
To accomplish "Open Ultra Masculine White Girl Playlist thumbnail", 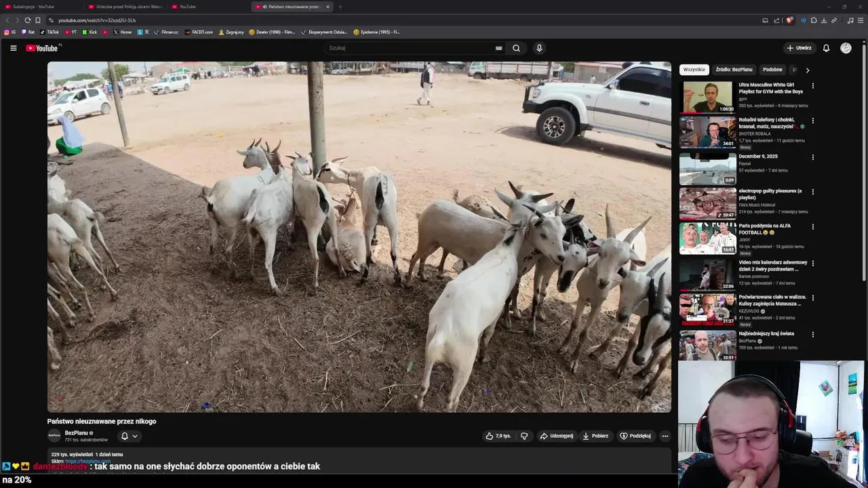I will (707, 97).
